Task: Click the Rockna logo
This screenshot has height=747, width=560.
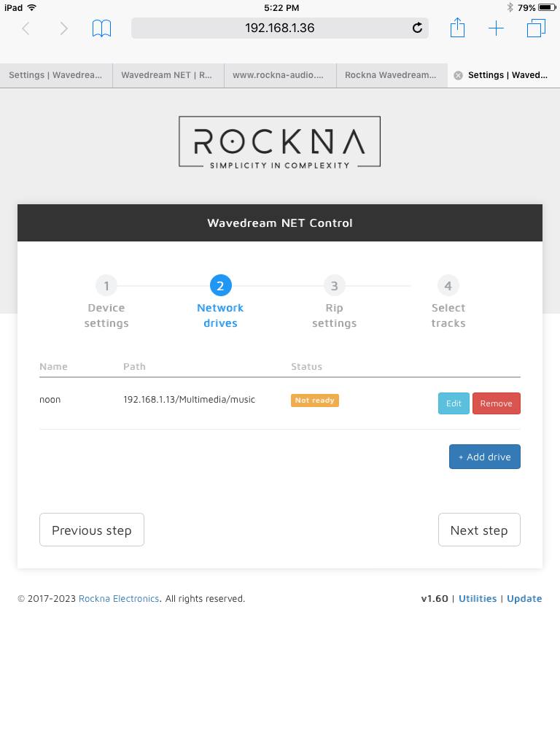Action: tap(279, 142)
